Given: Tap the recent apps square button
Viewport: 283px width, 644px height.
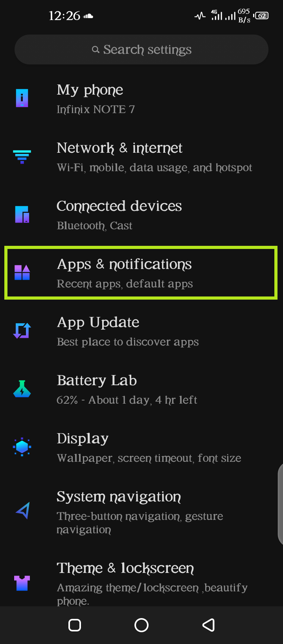Looking at the screenshot, I should [x=75, y=625].
